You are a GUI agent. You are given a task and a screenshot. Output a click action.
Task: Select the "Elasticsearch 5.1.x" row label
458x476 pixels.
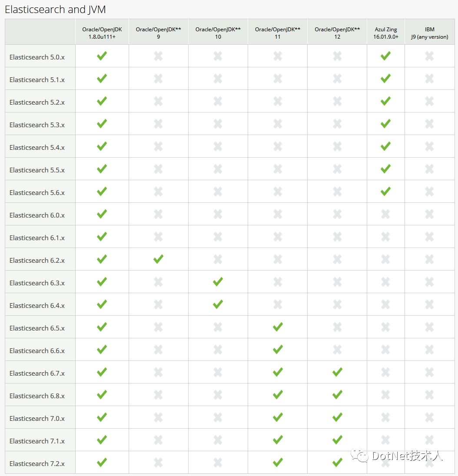[37, 79]
